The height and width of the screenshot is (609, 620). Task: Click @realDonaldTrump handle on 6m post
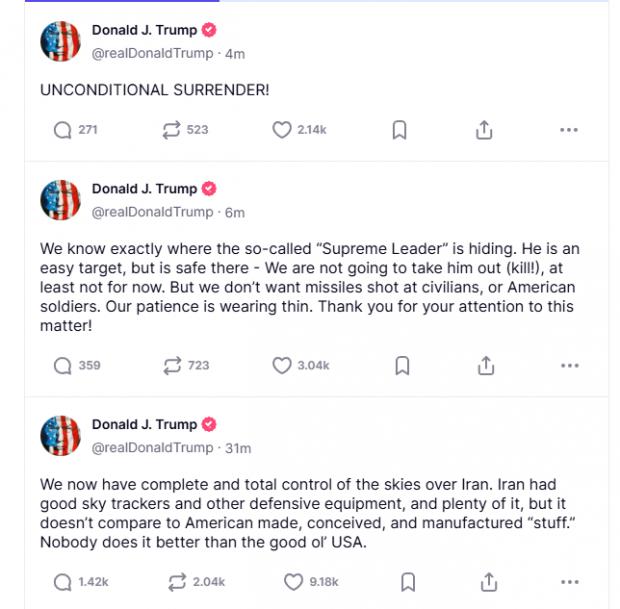pos(152,212)
